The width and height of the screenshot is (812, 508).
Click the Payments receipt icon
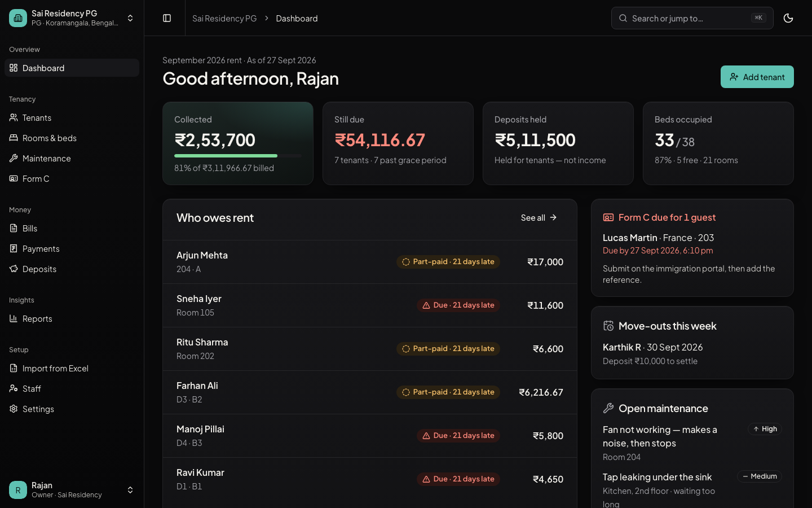point(14,248)
